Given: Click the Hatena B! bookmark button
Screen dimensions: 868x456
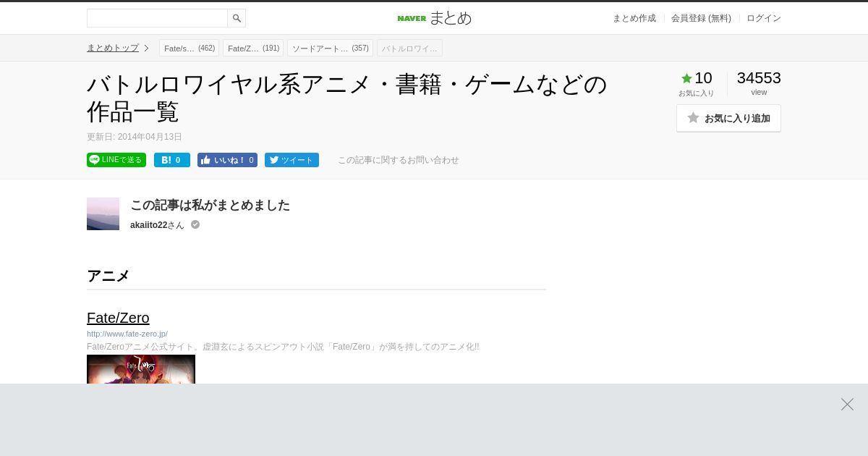Looking at the screenshot, I should (172, 160).
